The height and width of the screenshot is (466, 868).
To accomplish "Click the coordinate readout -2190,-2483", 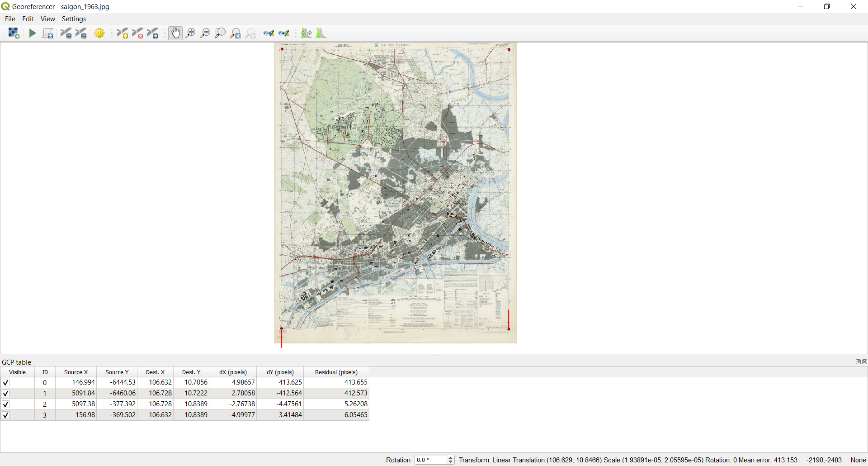I will pos(824,460).
